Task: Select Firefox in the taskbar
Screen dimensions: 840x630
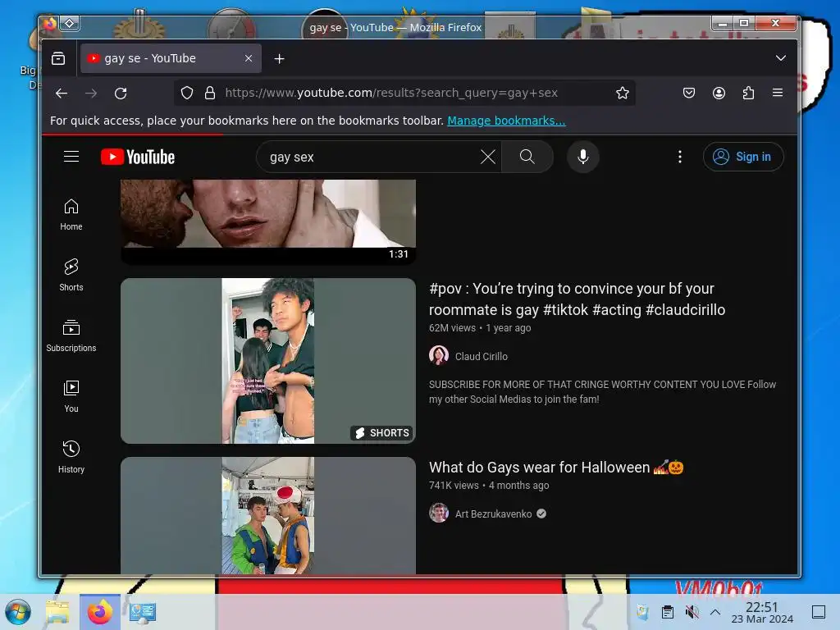Action: tap(100, 612)
